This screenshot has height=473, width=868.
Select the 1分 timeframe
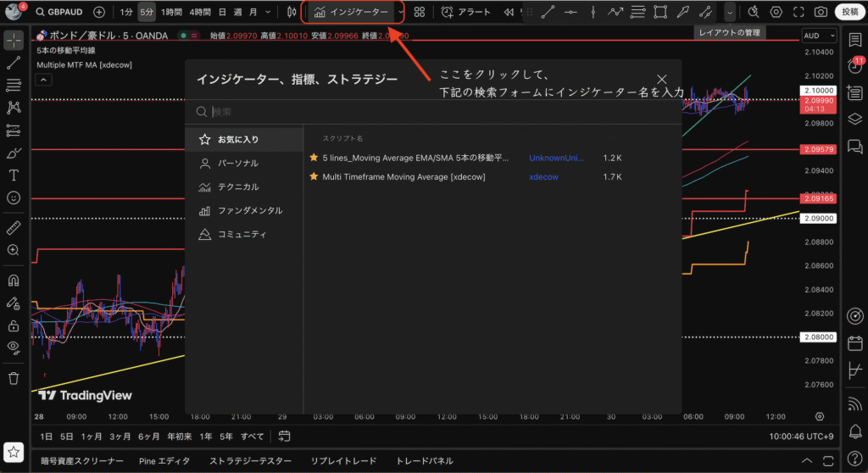coord(126,12)
